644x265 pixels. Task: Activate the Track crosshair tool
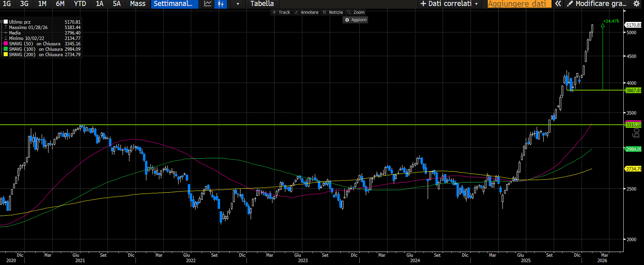pyautogui.click(x=281, y=12)
